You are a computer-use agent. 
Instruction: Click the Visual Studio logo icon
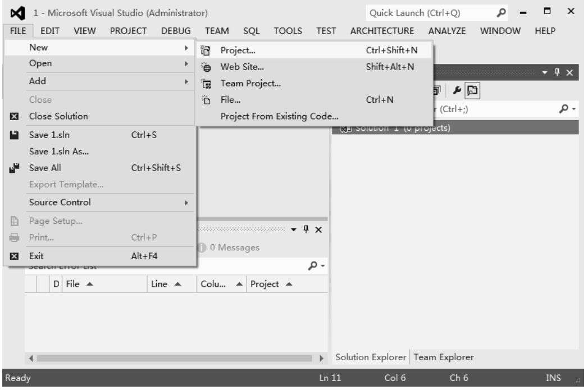click(x=17, y=13)
